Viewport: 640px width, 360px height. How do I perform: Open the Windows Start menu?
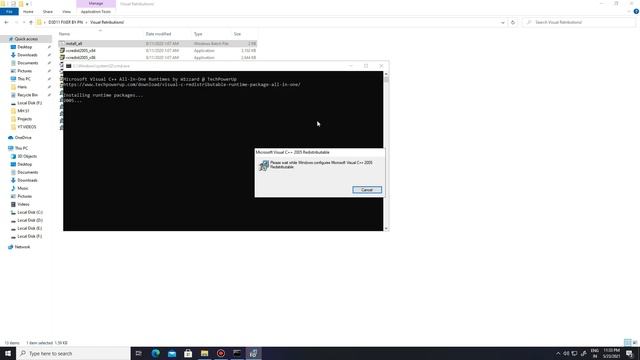click(x=8, y=353)
